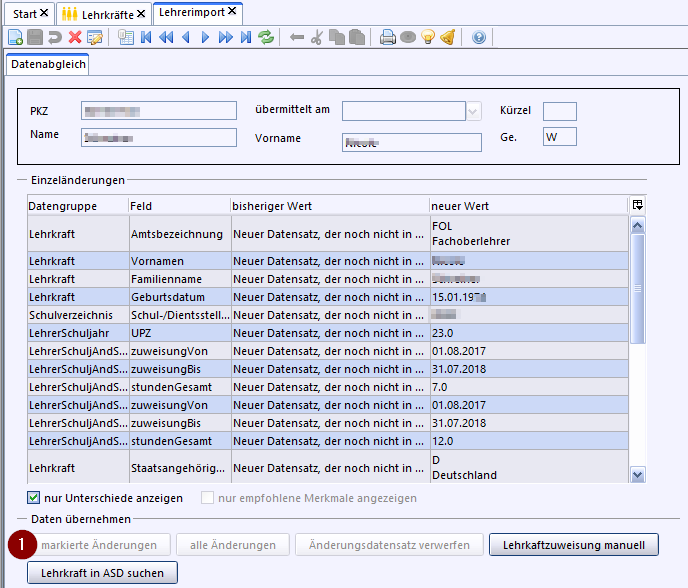The height and width of the screenshot is (588, 688).
Task: Close the Lehrkräfte tab
Action: coord(140,14)
